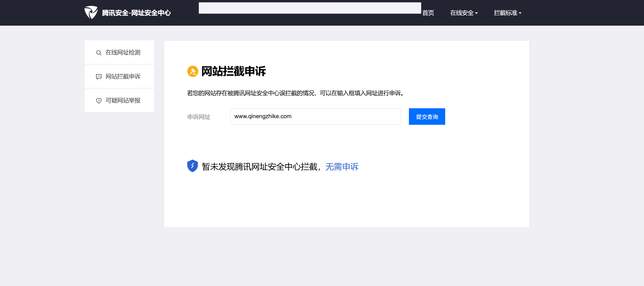Click the arrow next to 在线安全
644x286 pixels.
(x=477, y=13)
